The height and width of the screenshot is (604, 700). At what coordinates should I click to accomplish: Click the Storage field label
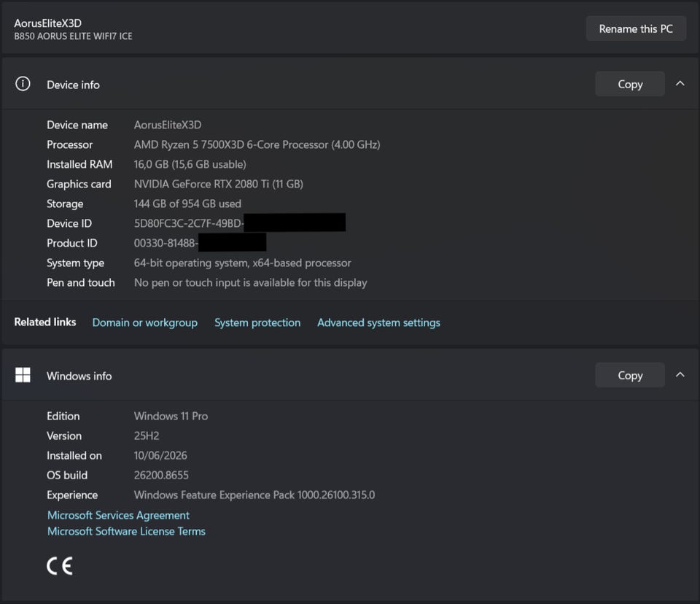point(65,204)
